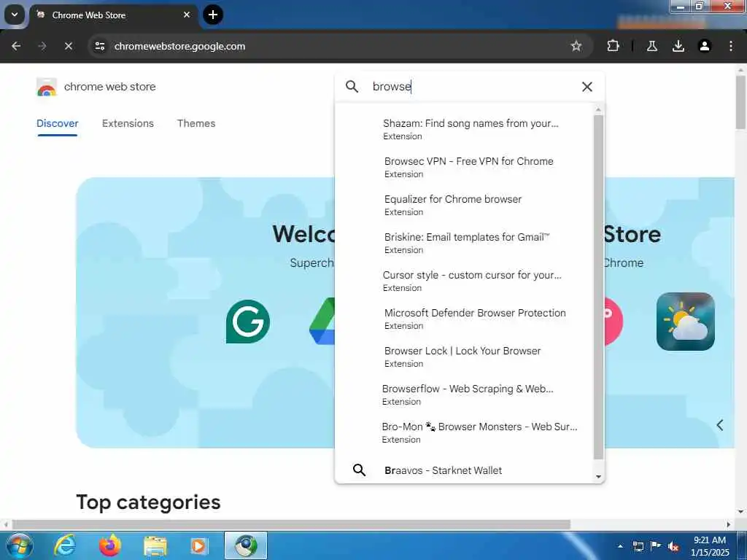Click the banner previous chevron arrow
Image resolution: width=747 pixels, height=560 pixels.
720,425
